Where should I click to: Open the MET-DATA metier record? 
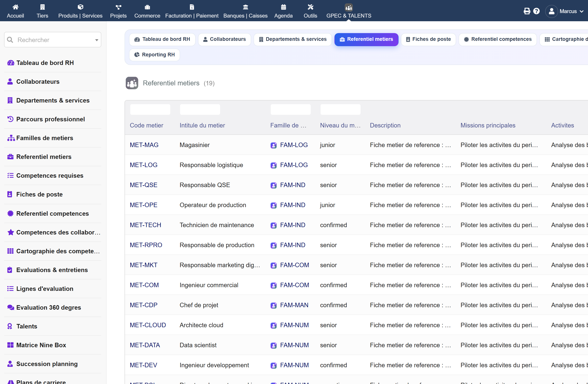pos(145,345)
